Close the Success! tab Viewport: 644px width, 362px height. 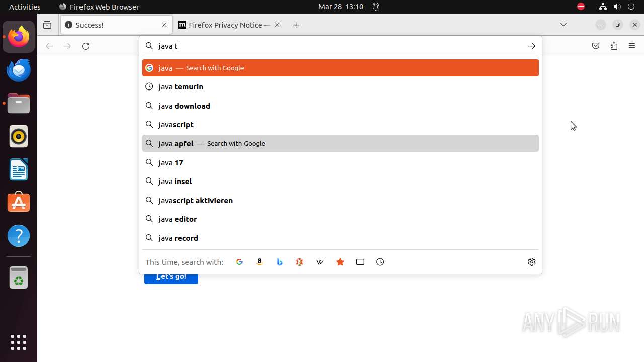click(x=164, y=25)
